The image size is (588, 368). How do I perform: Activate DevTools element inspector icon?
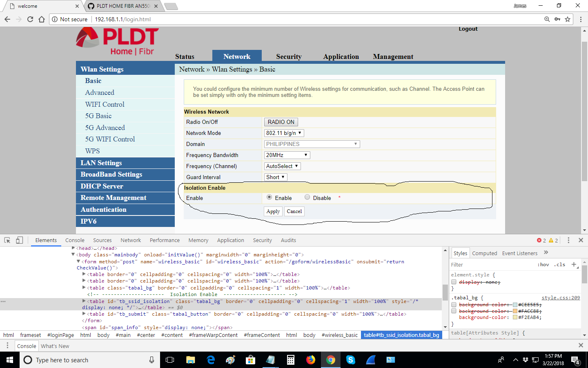click(7, 240)
